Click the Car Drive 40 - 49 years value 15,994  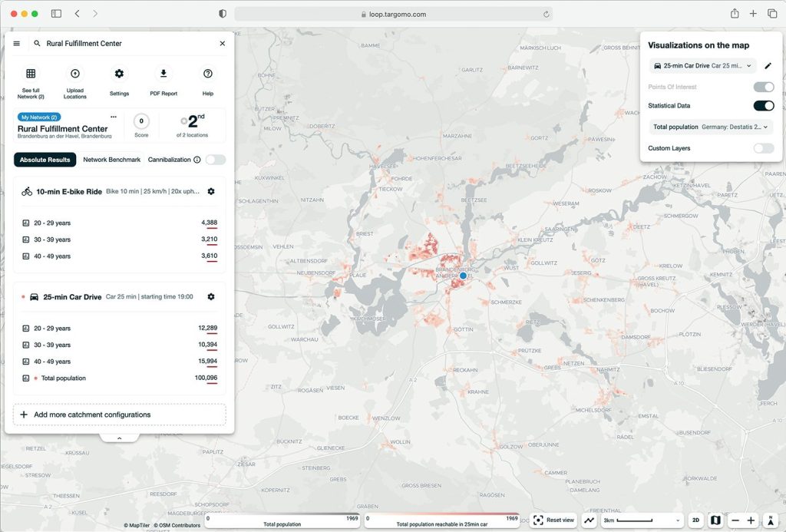tap(207, 361)
